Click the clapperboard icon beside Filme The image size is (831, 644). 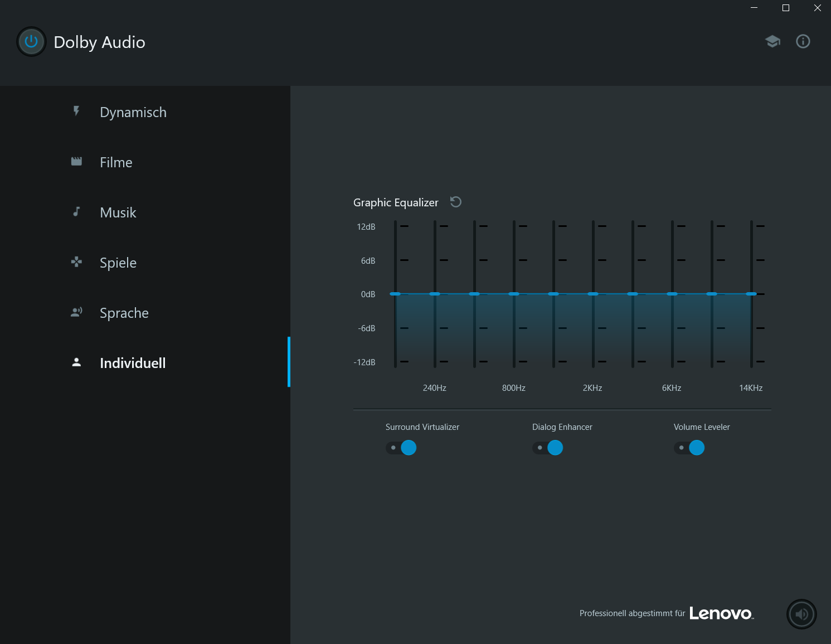tap(76, 162)
